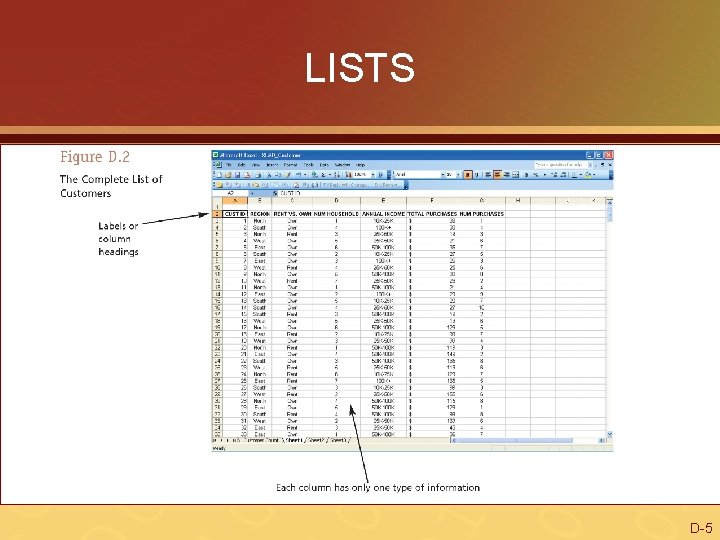Open the View menu
Viewport: 720px width, 540px height.
pos(256,165)
